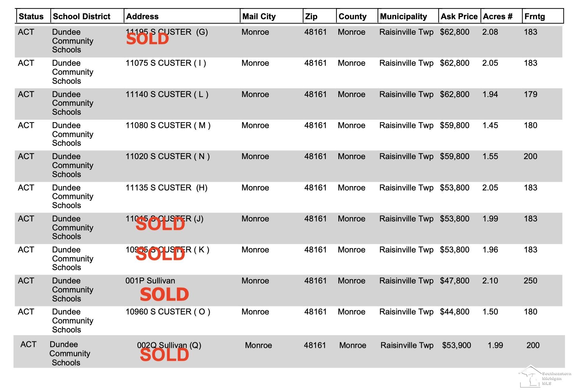Click the County column header
This screenshot has height=392, width=578.
pyautogui.click(x=353, y=16)
